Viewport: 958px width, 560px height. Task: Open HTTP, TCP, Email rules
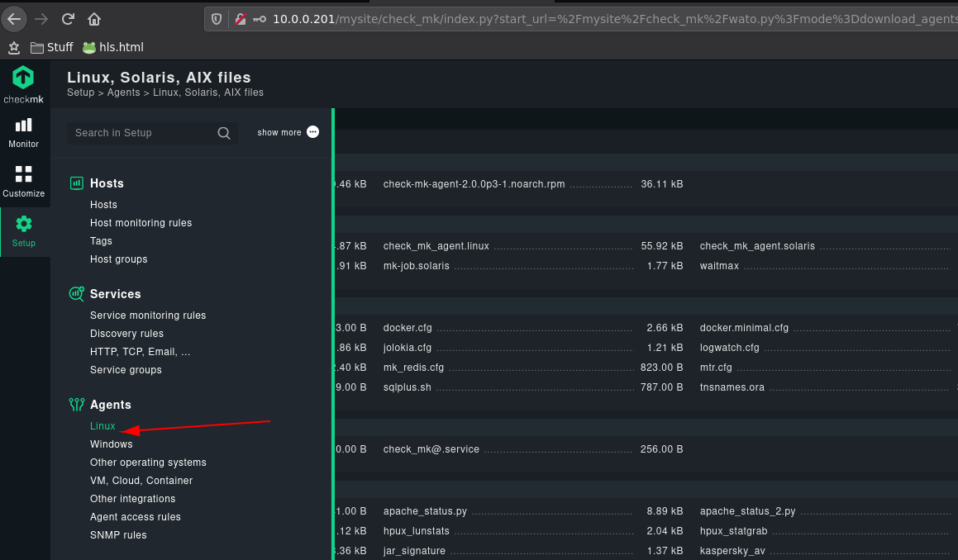140,352
